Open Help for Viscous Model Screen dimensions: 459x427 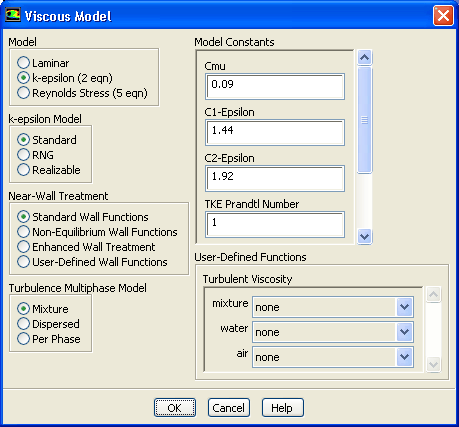[x=283, y=408]
